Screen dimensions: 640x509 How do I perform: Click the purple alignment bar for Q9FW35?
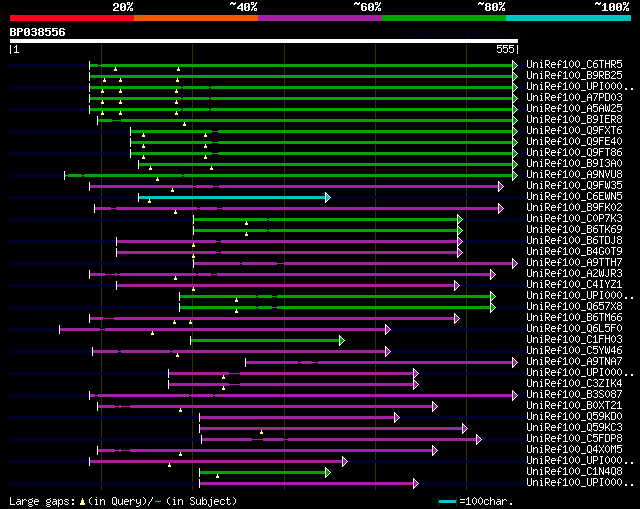[294, 187]
